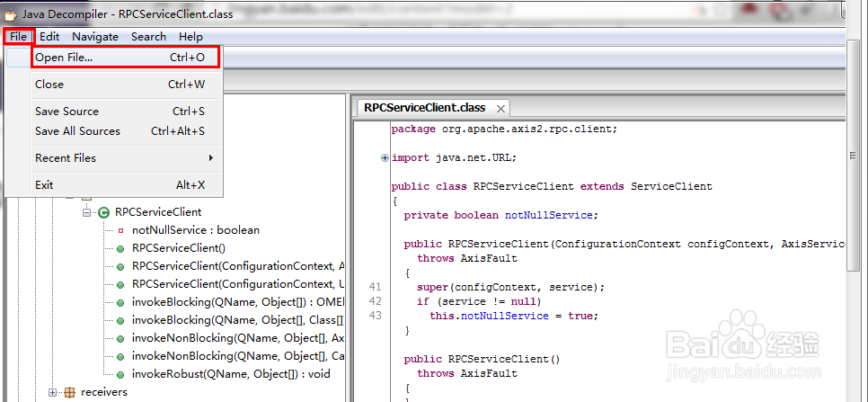
Task: Click the package icon beside receivers
Action: click(69, 393)
